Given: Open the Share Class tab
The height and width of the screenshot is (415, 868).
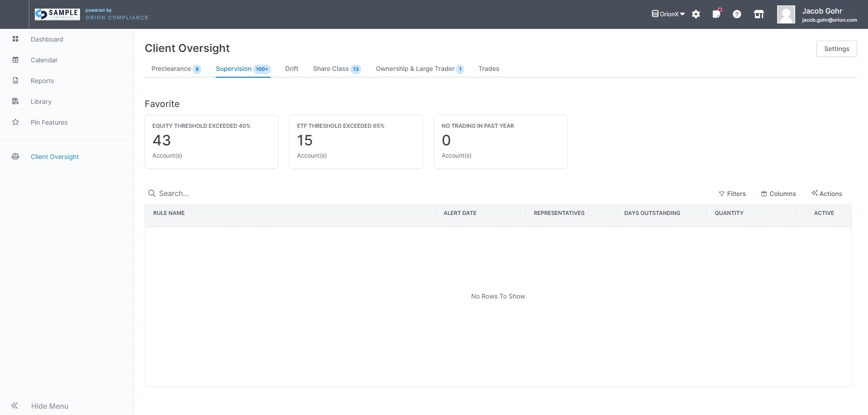Looking at the screenshot, I should (x=337, y=69).
